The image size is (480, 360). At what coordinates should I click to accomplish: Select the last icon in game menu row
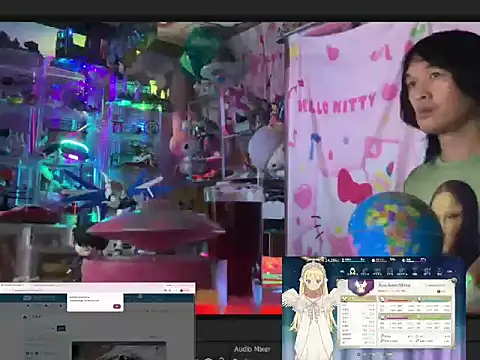pyautogui.click(x=439, y=271)
